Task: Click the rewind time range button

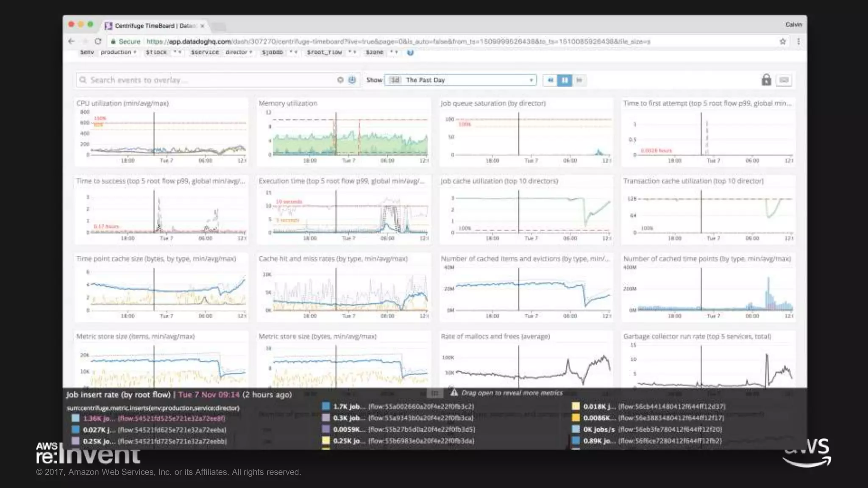Action: click(x=550, y=80)
